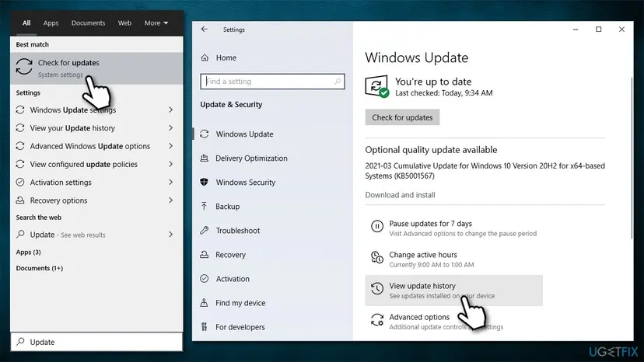The image size is (644, 362).
Task: Click the Settings window vertical scrollbar
Action: [632, 157]
